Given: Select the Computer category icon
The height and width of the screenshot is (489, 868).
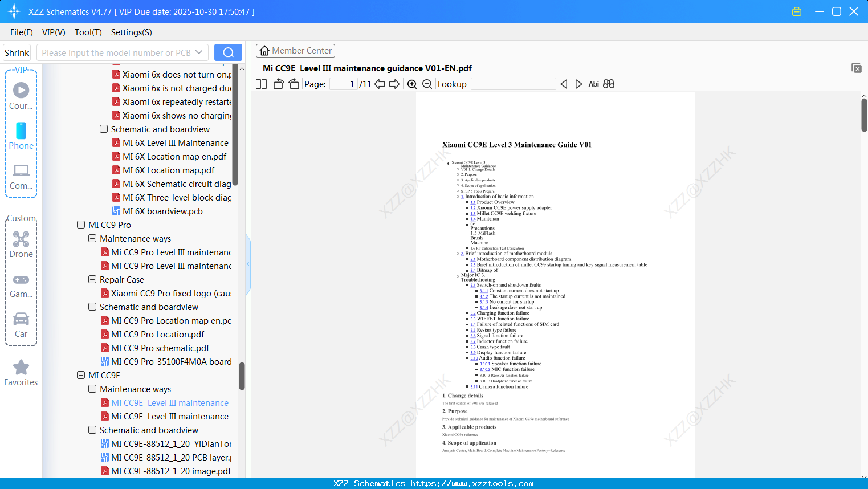Looking at the screenshot, I should [21, 170].
